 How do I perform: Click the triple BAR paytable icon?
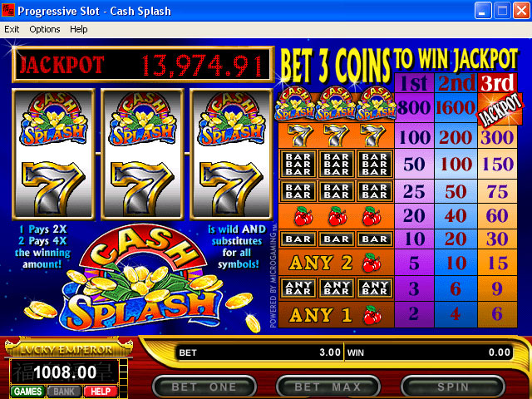coord(336,164)
